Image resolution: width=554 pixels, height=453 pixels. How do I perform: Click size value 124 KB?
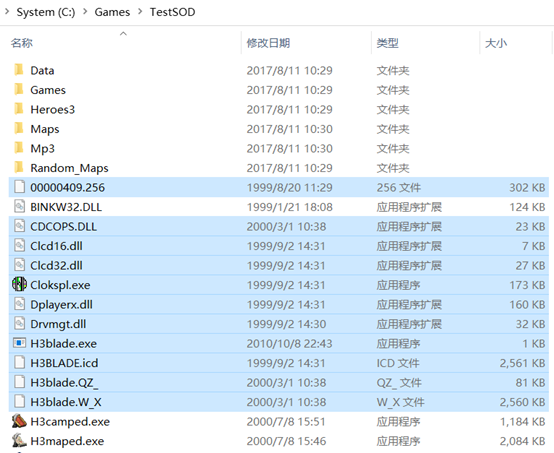[x=527, y=207]
